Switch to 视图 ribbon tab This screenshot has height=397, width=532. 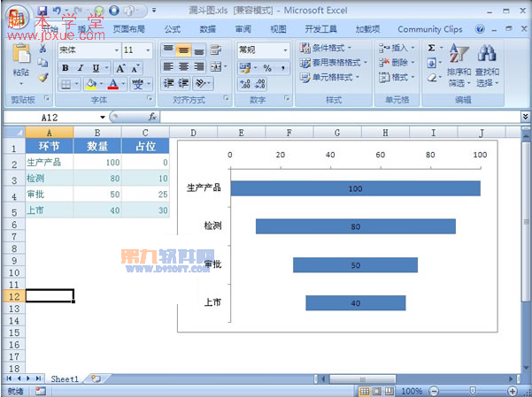[278, 29]
